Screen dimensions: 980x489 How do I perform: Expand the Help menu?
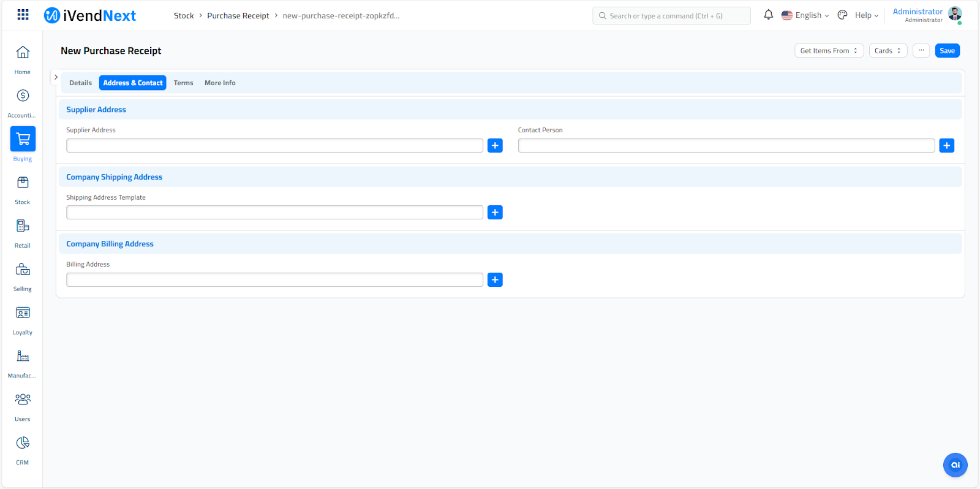coord(866,15)
